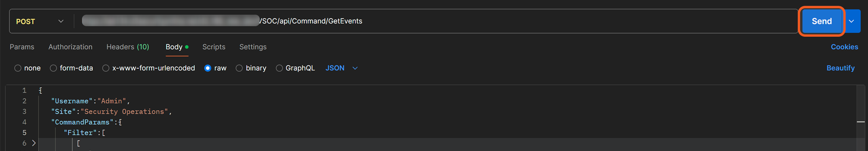This screenshot has width=868, height=151.
Task: Select x-www-form-urlencoded option
Action: point(106,68)
